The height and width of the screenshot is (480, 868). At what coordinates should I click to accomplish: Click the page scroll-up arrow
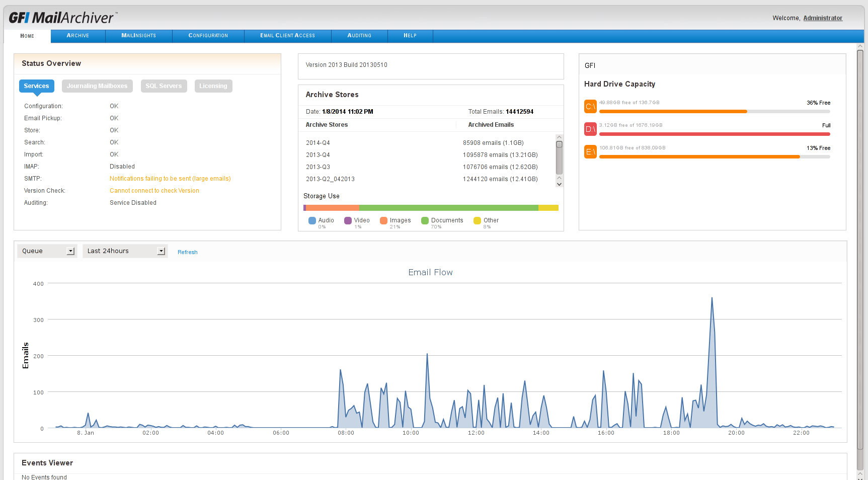(x=860, y=46)
